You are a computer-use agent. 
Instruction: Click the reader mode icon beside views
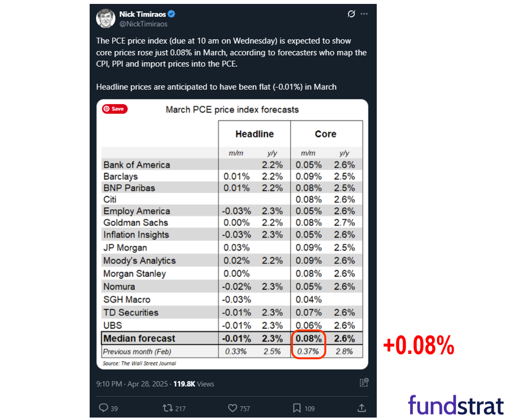pyautogui.click(x=364, y=383)
